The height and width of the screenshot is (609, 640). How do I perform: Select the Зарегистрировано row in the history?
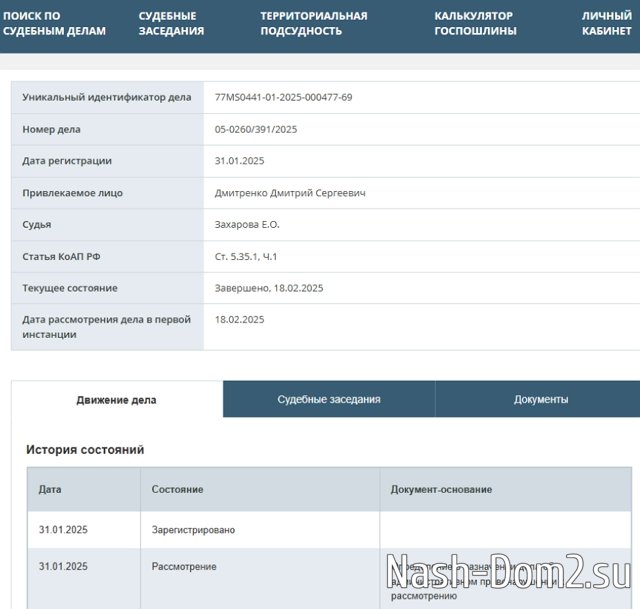tap(193, 530)
